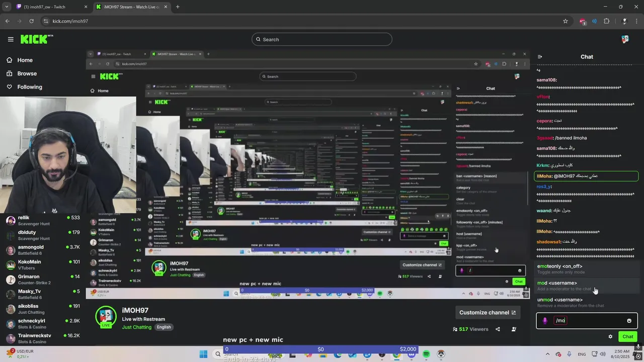Open schneckyirl channel in sidebar
Viewport: 644px width, 362px height.
42,323
